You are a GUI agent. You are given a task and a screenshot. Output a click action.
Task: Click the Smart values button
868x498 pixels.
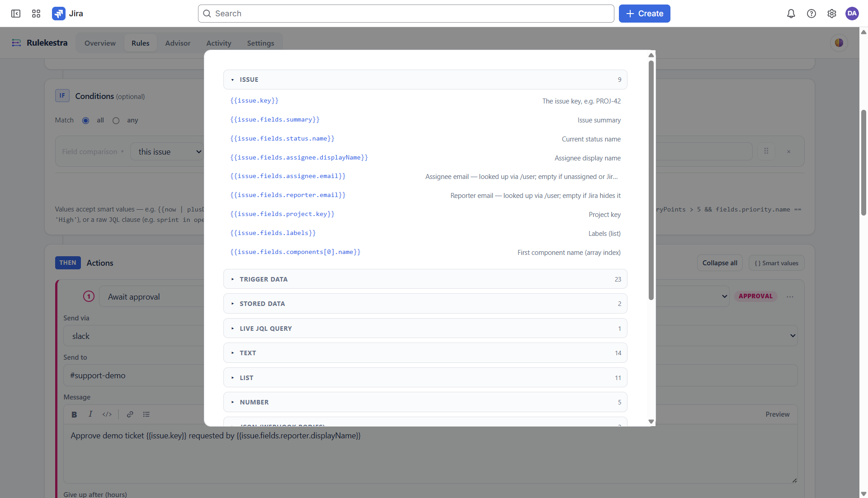[777, 263]
